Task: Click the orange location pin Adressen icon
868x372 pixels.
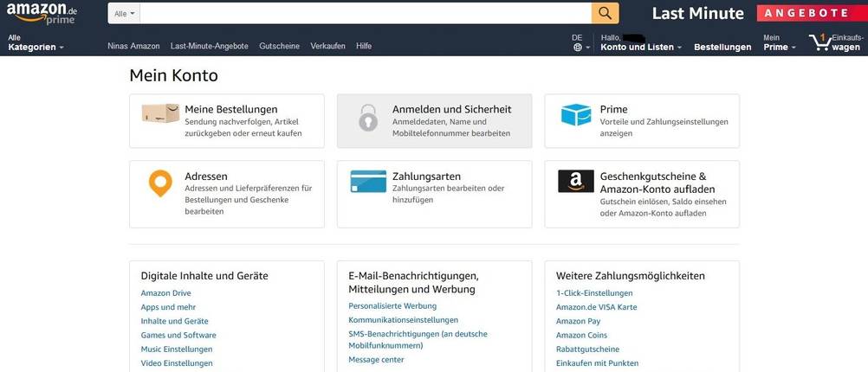Action: pyautogui.click(x=160, y=183)
